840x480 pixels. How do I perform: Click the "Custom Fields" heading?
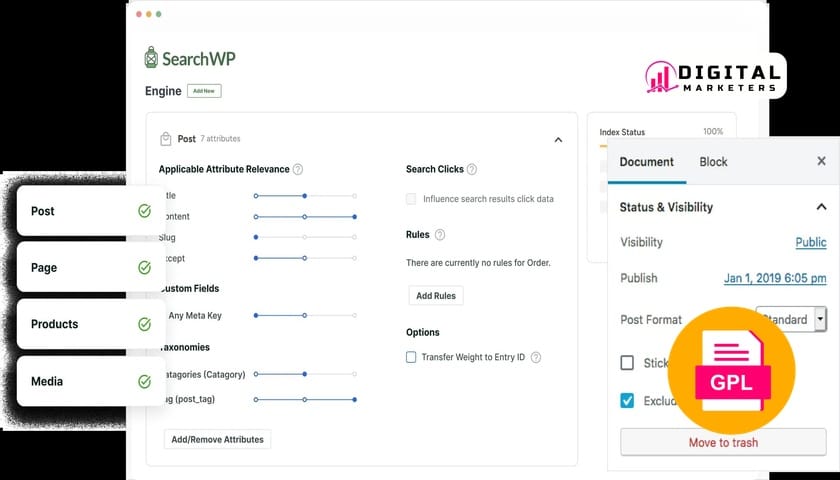click(x=189, y=288)
